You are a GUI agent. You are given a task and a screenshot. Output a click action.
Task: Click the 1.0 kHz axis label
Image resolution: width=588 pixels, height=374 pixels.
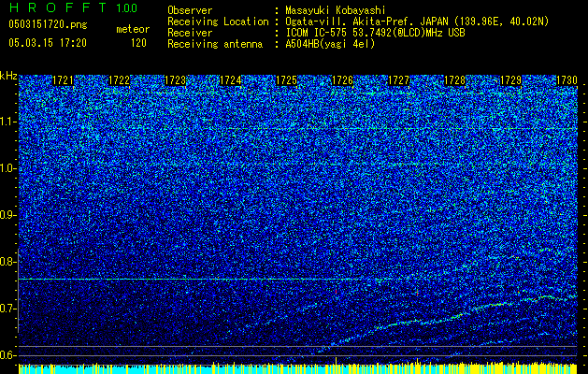pyautogui.click(x=7, y=168)
